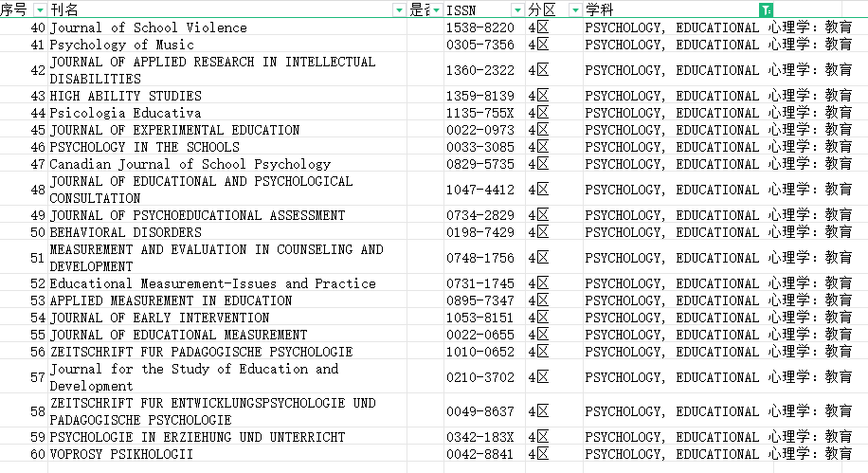
Task: Open the ISSN column filter dropdown
Action: click(x=517, y=10)
